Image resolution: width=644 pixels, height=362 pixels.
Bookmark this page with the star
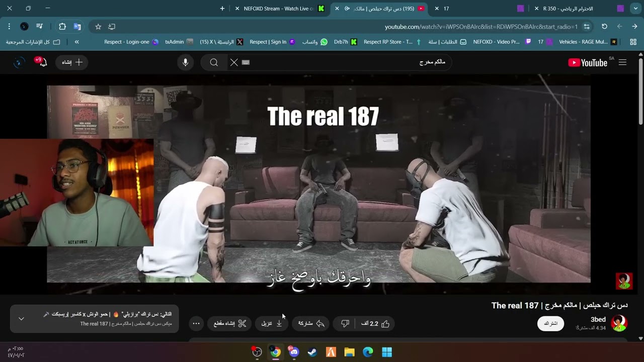[98, 27]
